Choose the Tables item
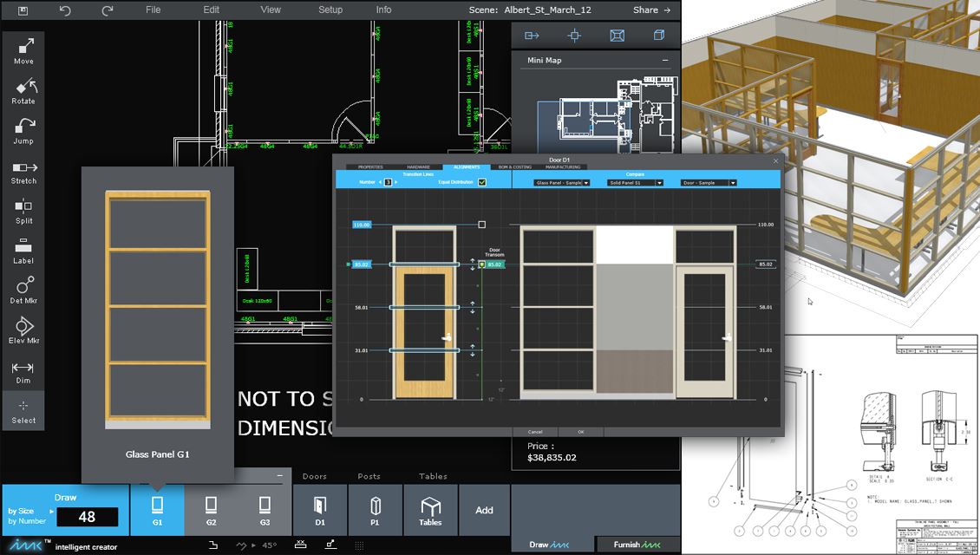 [431, 510]
